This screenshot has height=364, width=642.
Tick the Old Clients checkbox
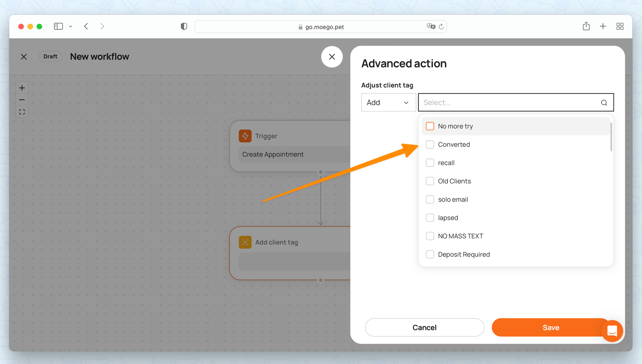point(430,181)
